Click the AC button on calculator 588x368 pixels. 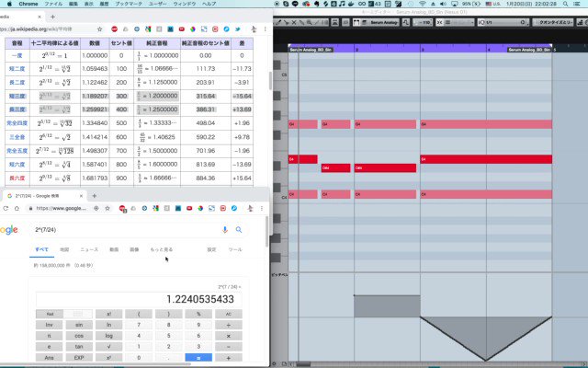click(229, 314)
